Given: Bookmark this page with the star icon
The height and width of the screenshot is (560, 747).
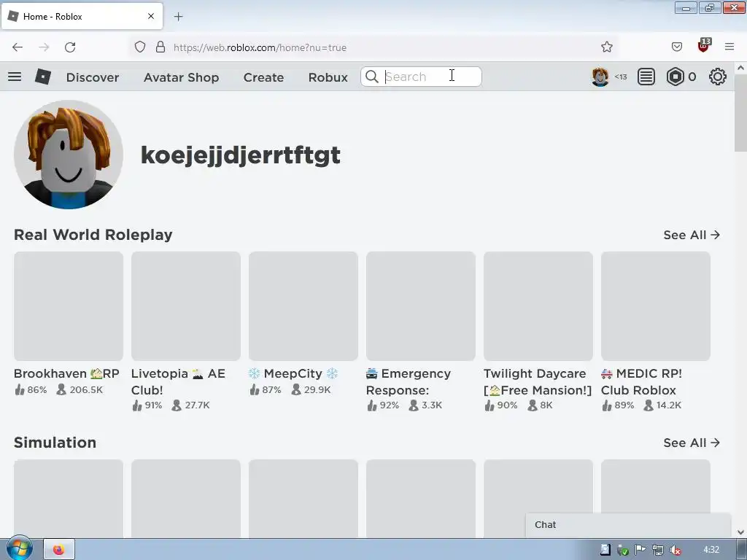Looking at the screenshot, I should (606, 47).
